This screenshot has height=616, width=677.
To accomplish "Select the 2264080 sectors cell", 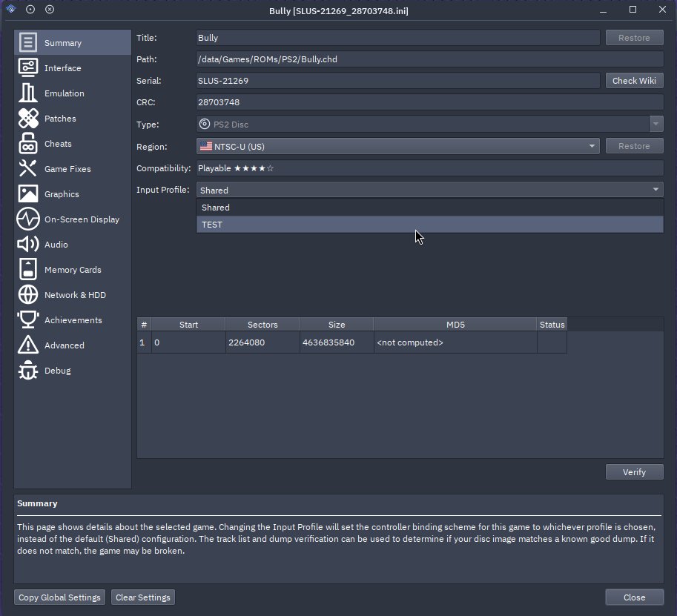I will [x=262, y=342].
